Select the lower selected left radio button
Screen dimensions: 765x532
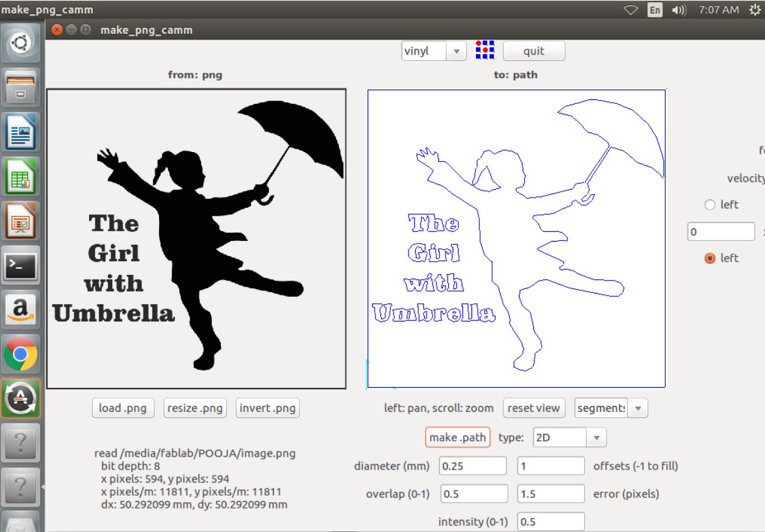[x=710, y=258]
